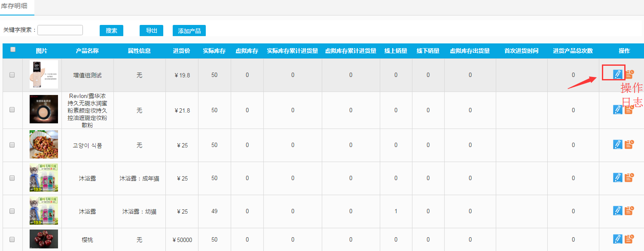This screenshot has height=251, width=644.
Task: Click the 实际库存 column header
Action: point(214,51)
